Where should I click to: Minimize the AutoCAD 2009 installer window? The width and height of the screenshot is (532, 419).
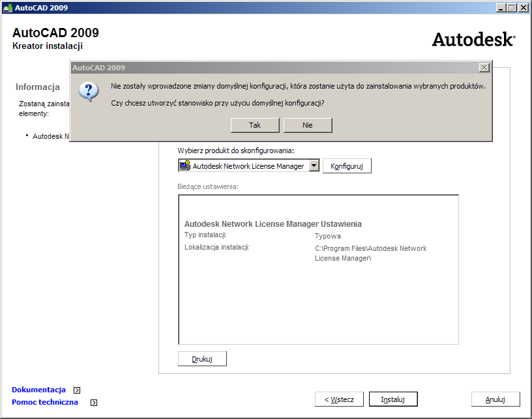tap(501, 7)
